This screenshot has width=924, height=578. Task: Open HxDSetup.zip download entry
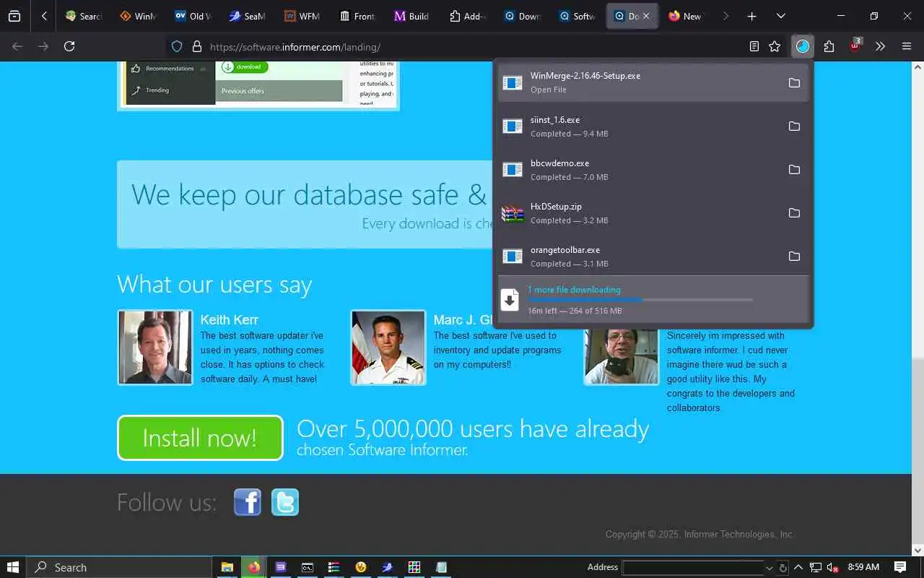[639, 212]
